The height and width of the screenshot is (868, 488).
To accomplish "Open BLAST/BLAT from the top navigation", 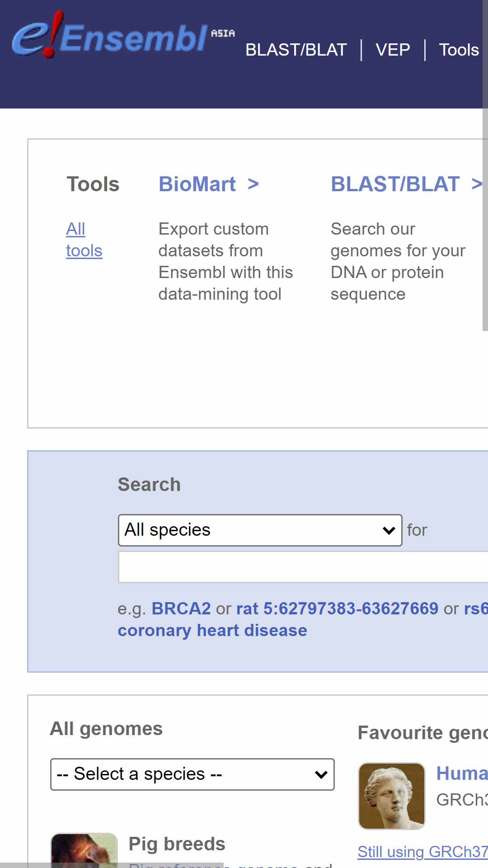I will (296, 50).
